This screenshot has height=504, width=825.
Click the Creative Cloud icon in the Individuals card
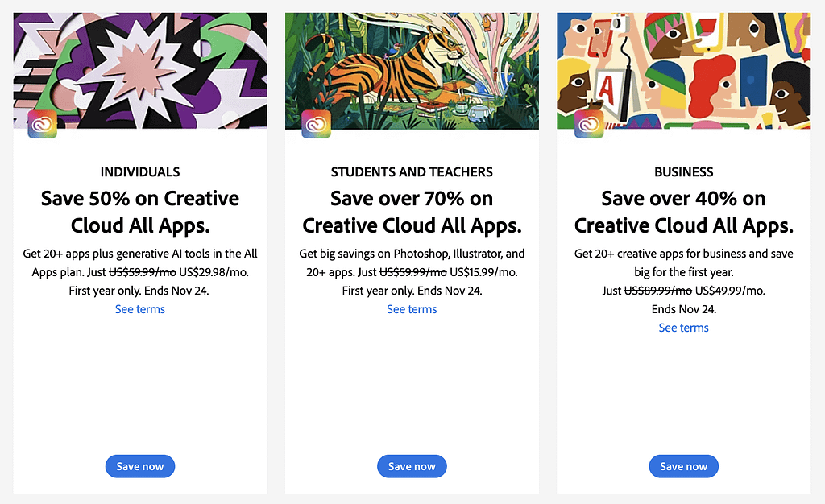click(x=42, y=124)
